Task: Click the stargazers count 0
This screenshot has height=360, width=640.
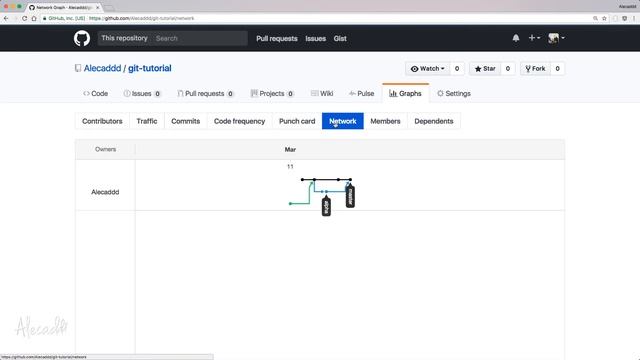Action: (508, 69)
